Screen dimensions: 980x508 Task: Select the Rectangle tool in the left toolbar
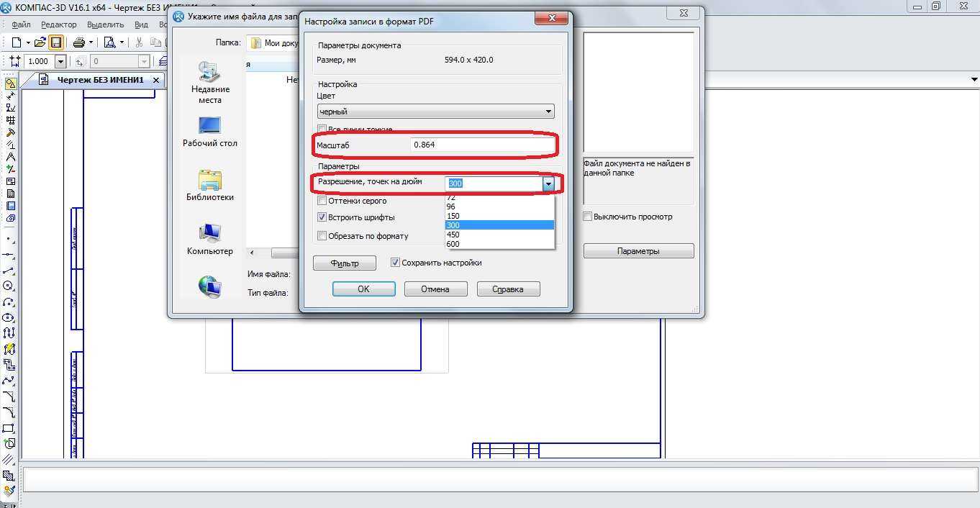pos(9,428)
